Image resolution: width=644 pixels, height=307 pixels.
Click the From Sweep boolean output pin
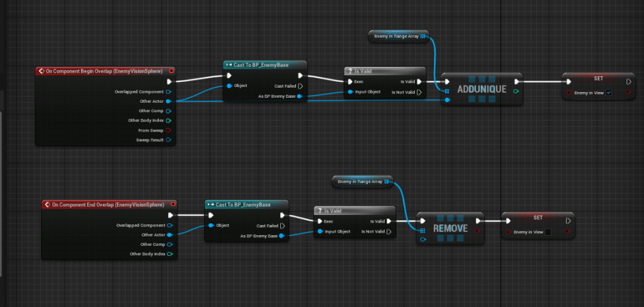click(x=169, y=130)
